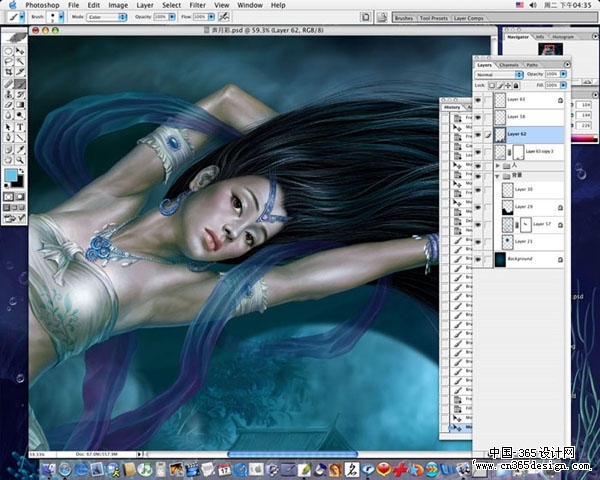
Task: Select the Elliptical Marquee tool
Action: 8,51
